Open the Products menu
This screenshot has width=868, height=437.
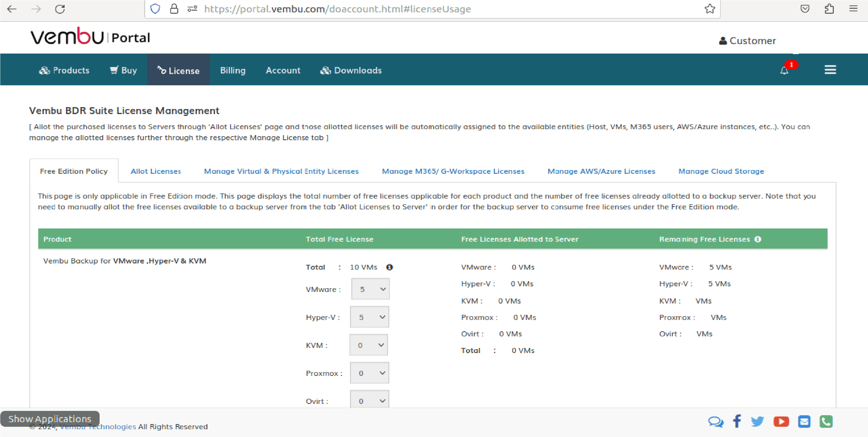click(64, 70)
